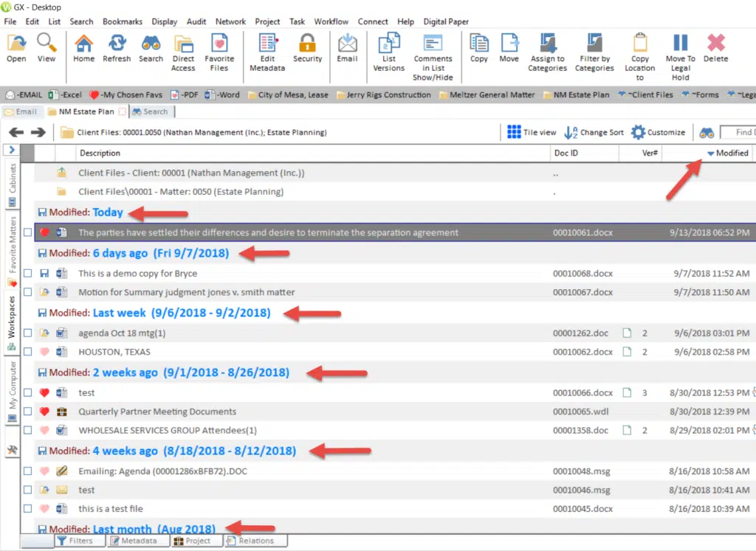756x551 pixels.
Task: Click the Find input field
Action: [x=738, y=132]
